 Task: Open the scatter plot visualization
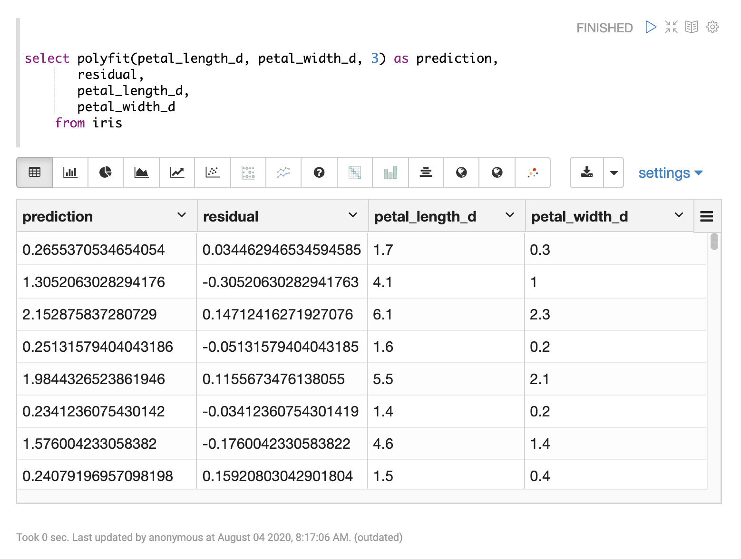point(212,173)
